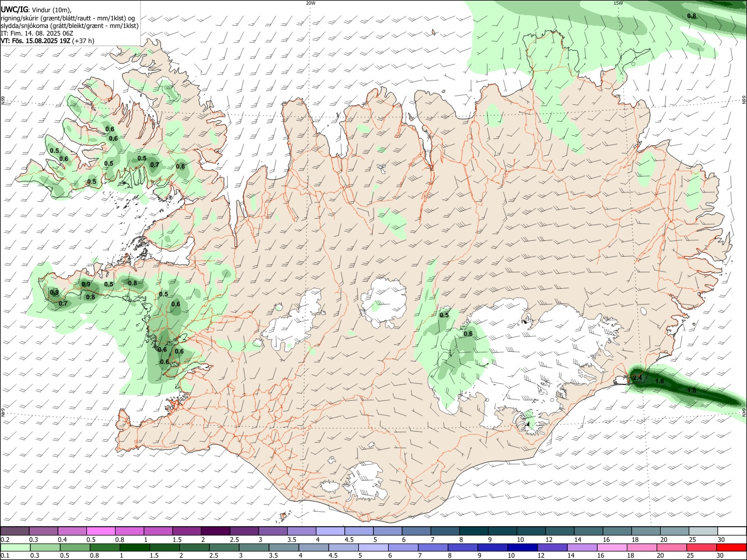
Task: Click the 0.8 value in the northeast rain band
Action: [x=692, y=16]
